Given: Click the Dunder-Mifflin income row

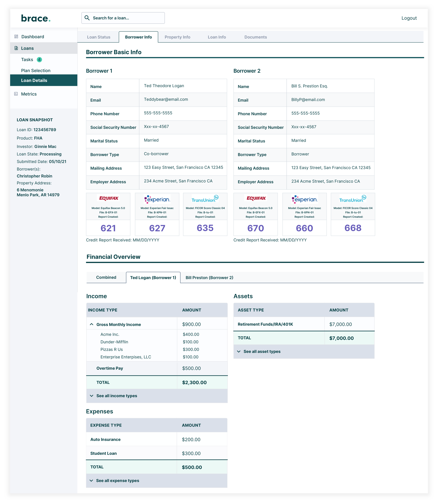Looking at the screenshot, I should tap(157, 342).
